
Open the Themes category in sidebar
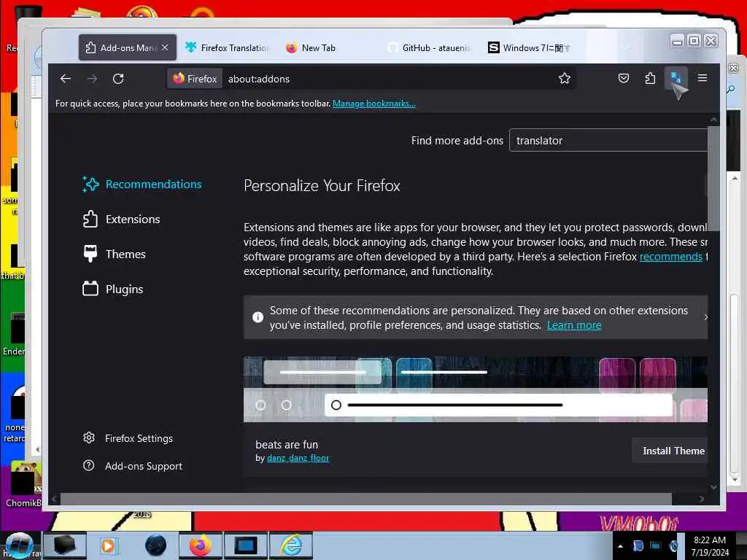115,254
